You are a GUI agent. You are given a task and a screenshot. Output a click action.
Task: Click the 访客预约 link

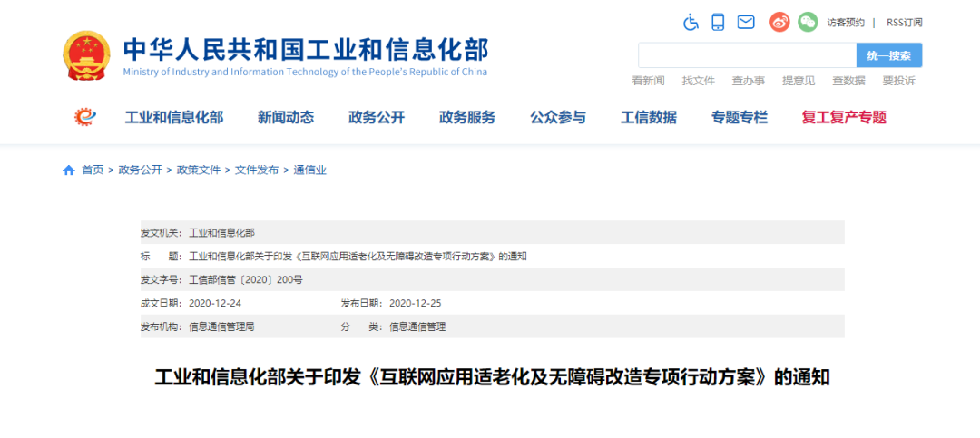point(846,23)
